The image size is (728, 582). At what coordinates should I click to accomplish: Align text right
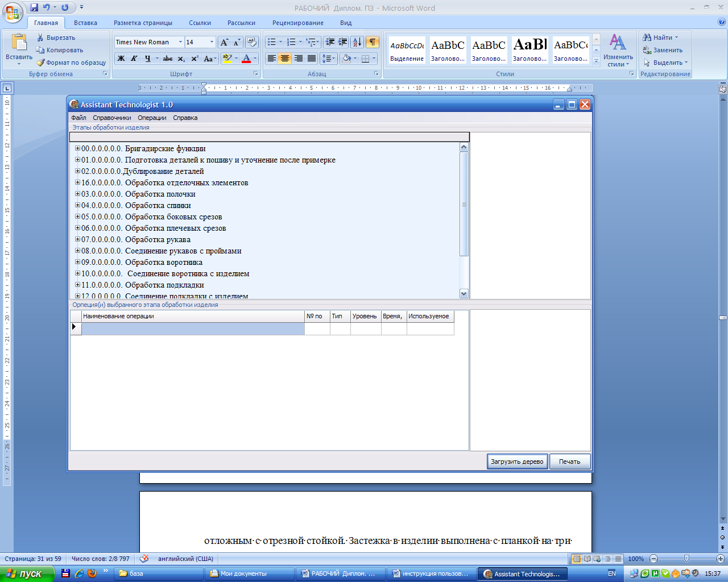pyautogui.click(x=299, y=59)
